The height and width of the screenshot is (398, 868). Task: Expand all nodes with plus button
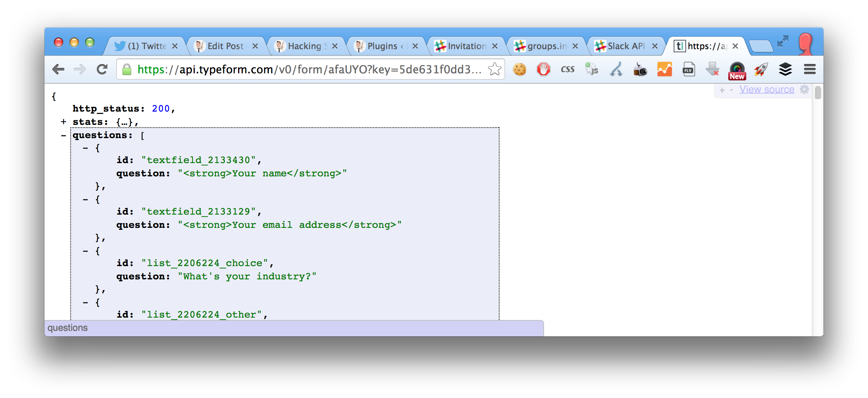point(722,90)
